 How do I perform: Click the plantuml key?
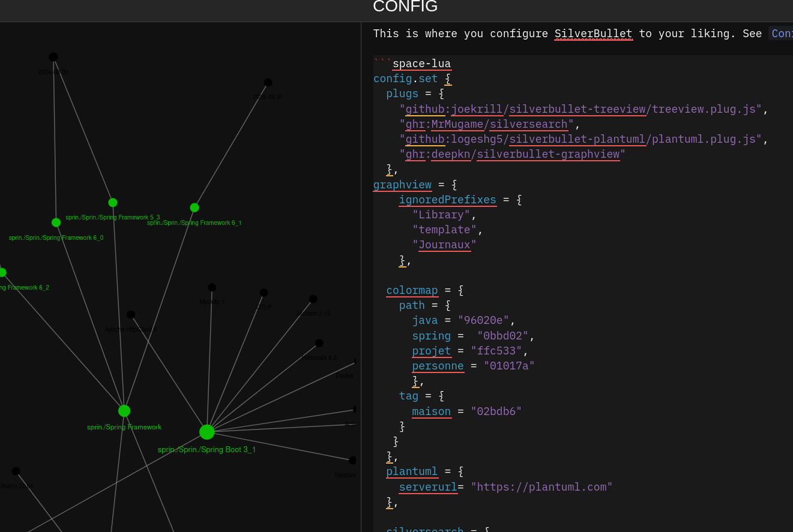pyautogui.click(x=412, y=471)
